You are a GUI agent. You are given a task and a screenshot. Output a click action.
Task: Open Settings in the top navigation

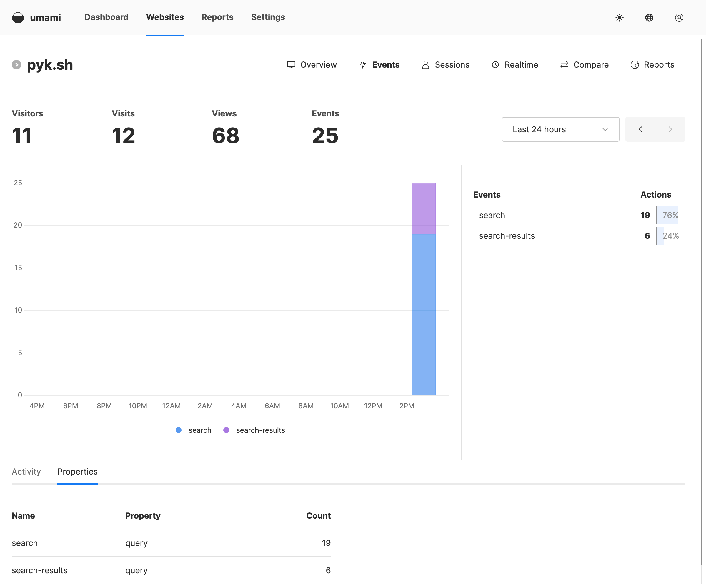click(268, 17)
